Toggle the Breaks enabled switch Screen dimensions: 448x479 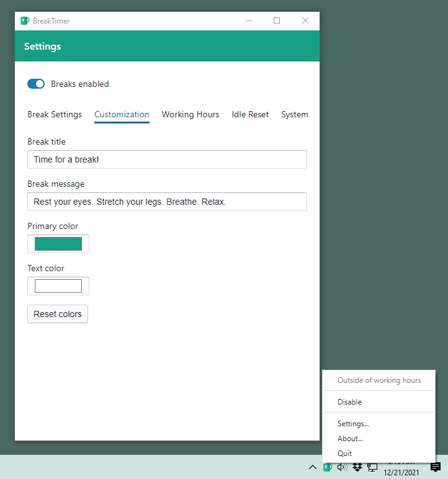pos(36,84)
